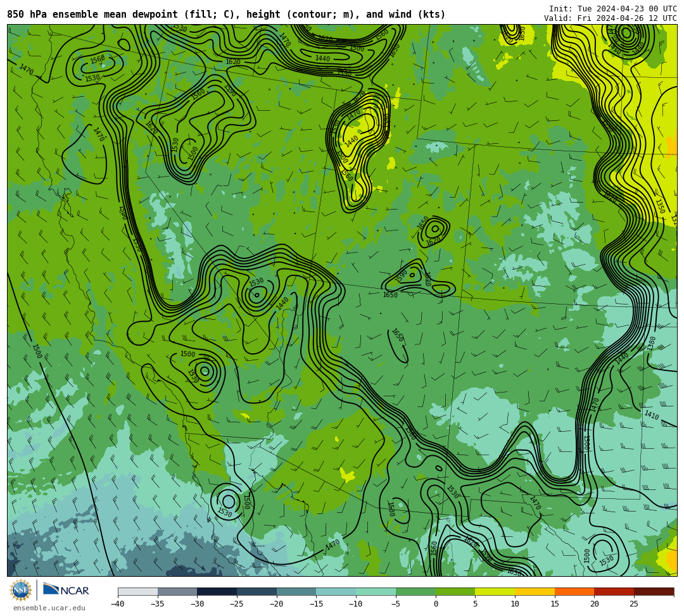Image resolution: width=684 pixels, height=616 pixels.
Task: Click the NCAR logo
Action: (x=66, y=590)
